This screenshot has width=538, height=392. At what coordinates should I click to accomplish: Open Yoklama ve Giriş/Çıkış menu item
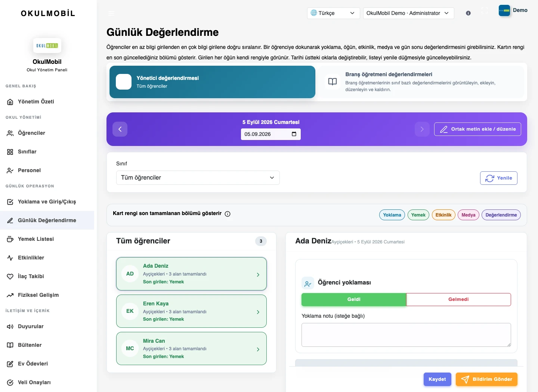[x=47, y=202]
